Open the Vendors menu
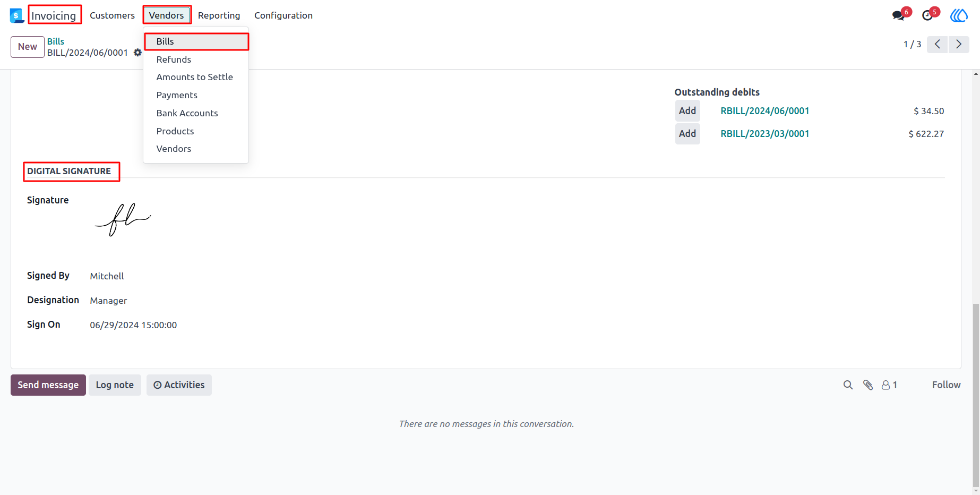This screenshot has width=980, height=495. point(166,15)
